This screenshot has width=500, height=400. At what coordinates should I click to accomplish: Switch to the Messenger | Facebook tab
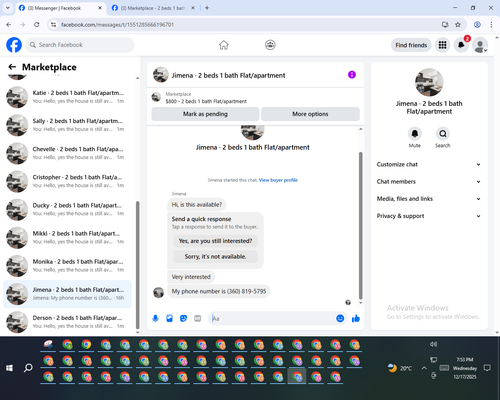click(60, 8)
